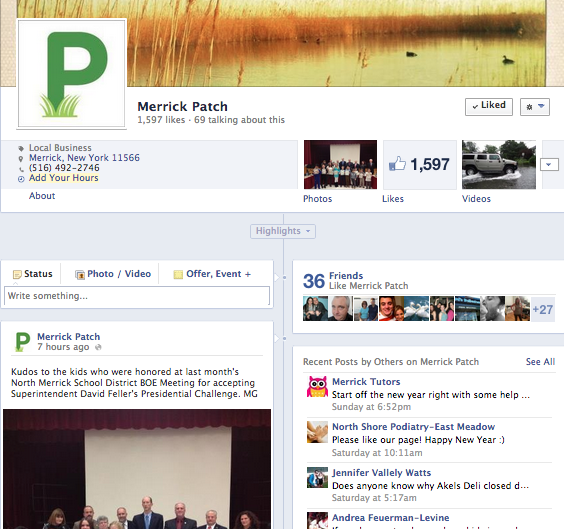The width and height of the screenshot is (564, 529).
Task: Click the Add Your Hours link
Action: (x=64, y=178)
